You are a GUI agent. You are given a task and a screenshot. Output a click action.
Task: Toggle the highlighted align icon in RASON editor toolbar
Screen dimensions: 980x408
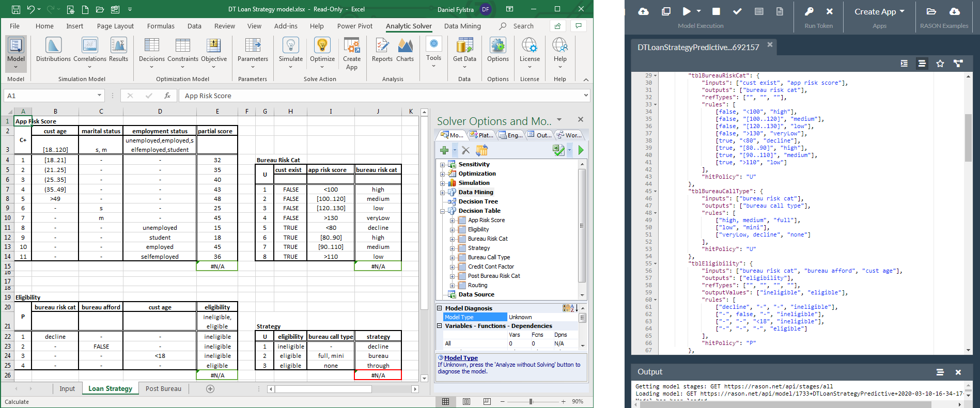[922, 64]
